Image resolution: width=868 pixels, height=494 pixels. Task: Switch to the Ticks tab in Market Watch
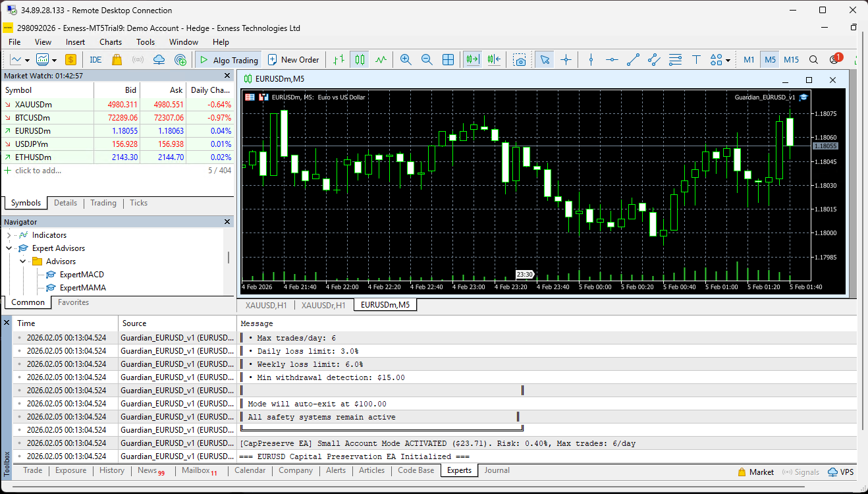pyautogui.click(x=139, y=203)
